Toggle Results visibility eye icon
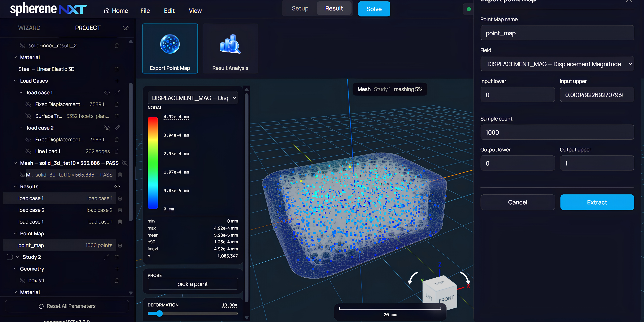The height and width of the screenshot is (322, 644). [117, 186]
